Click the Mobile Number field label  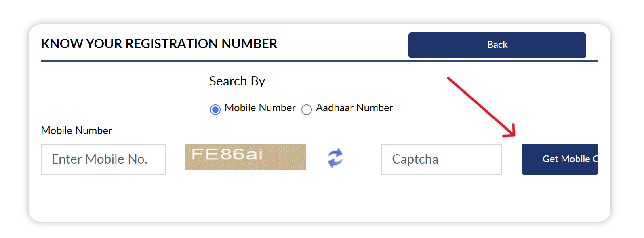click(76, 130)
